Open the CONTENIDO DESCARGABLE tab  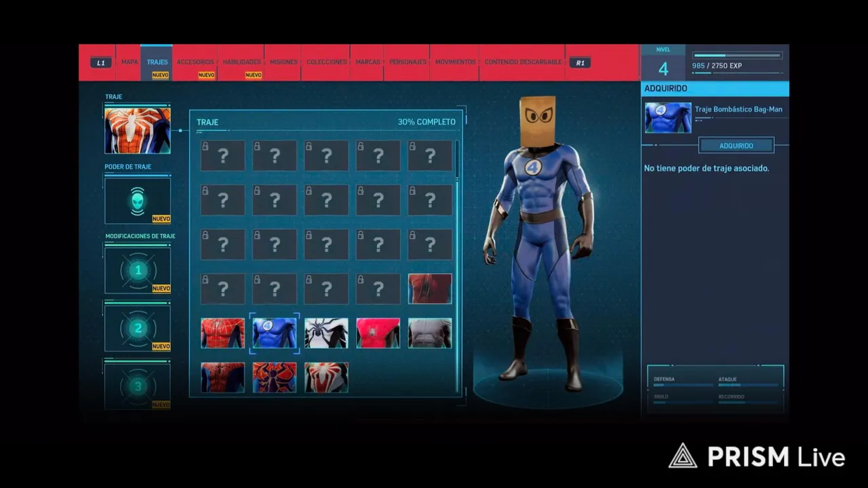point(523,62)
